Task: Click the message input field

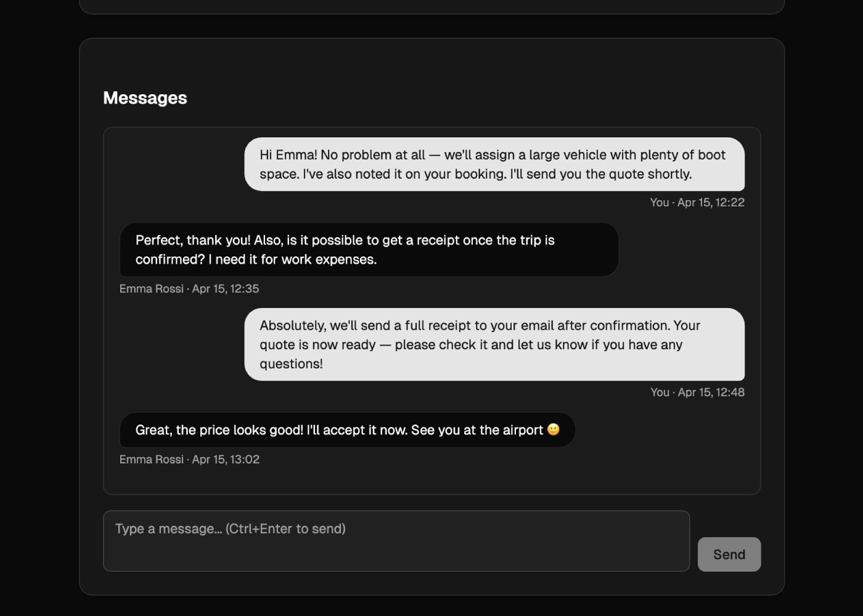Action: tap(396, 540)
